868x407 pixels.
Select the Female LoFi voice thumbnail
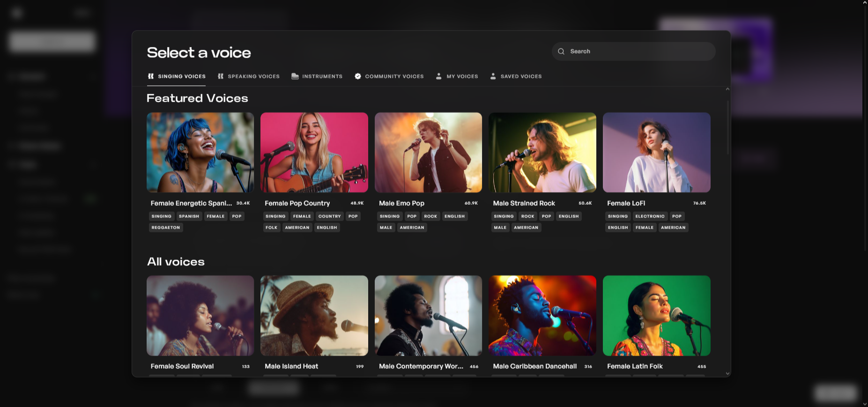point(657,153)
